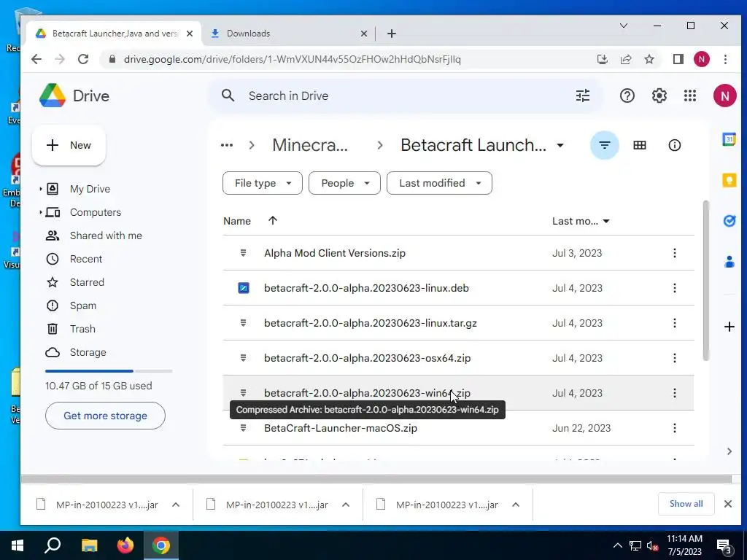
Task: Click the file list vertical scrollbar
Action: point(705,281)
